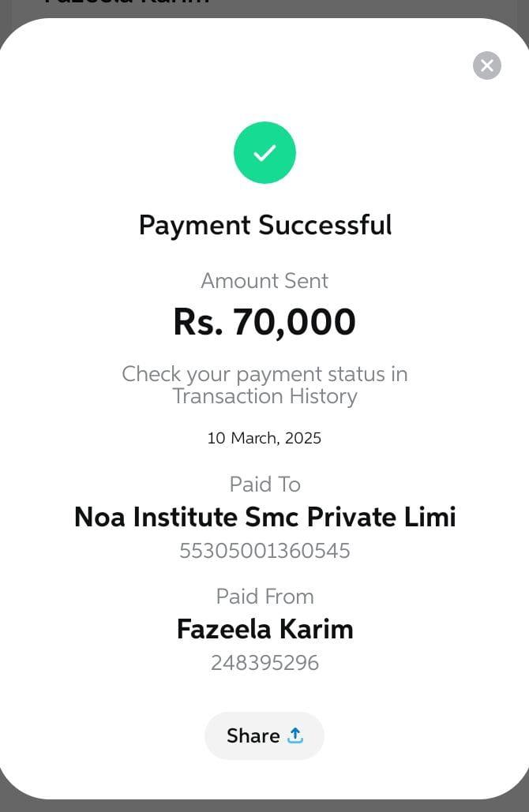
Task: Click the Paid From label
Action: [x=264, y=596]
